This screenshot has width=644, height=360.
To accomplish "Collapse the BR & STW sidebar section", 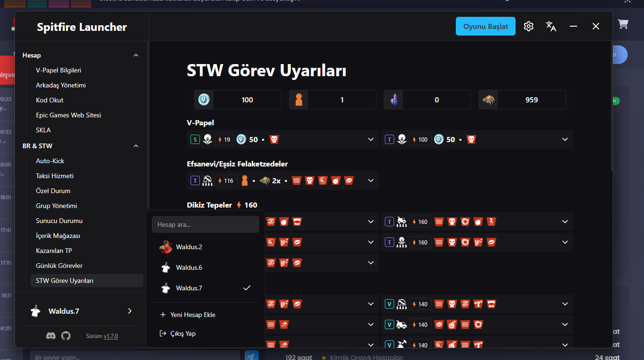I will click(x=136, y=146).
